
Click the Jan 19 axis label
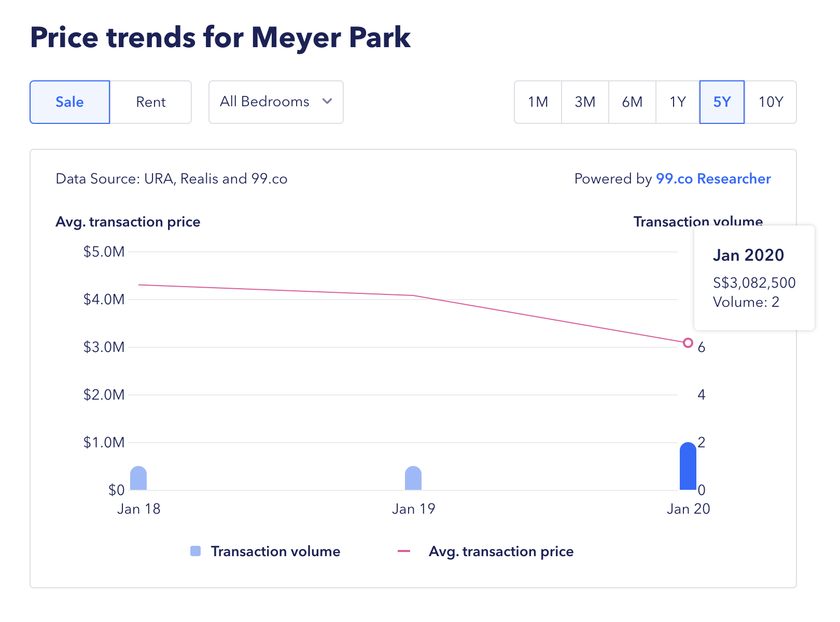pyautogui.click(x=413, y=509)
